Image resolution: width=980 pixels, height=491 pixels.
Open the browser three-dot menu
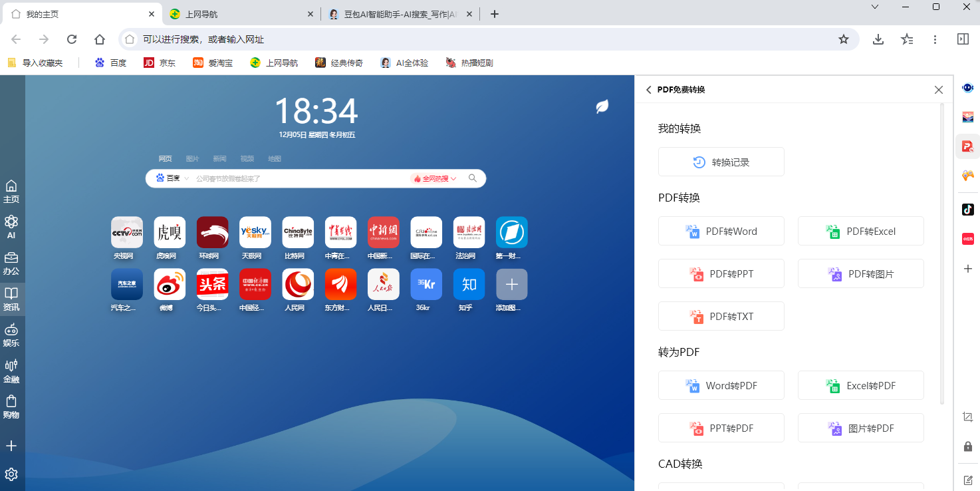(935, 39)
